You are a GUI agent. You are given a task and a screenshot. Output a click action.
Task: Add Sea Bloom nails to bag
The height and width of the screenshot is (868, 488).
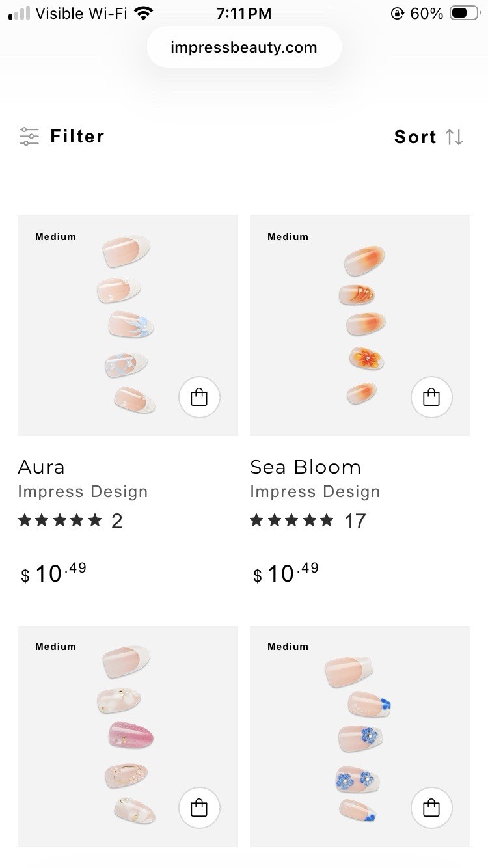[431, 397]
